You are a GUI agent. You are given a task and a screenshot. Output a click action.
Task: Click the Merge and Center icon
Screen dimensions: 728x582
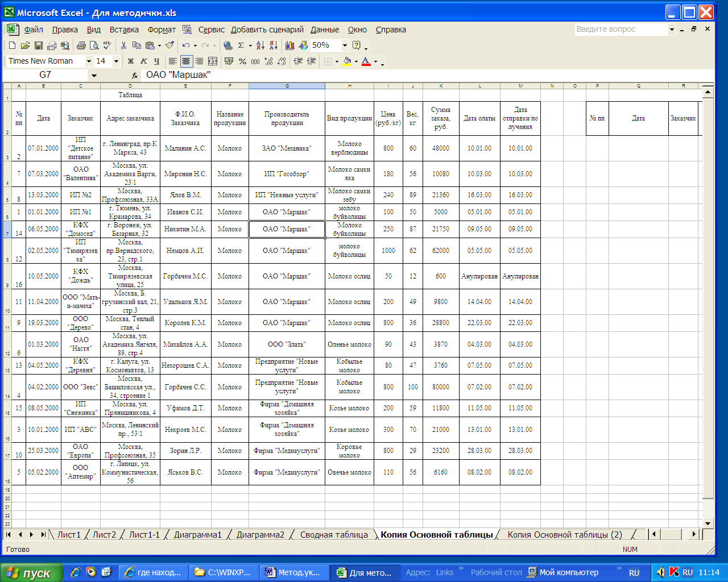tap(213, 61)
